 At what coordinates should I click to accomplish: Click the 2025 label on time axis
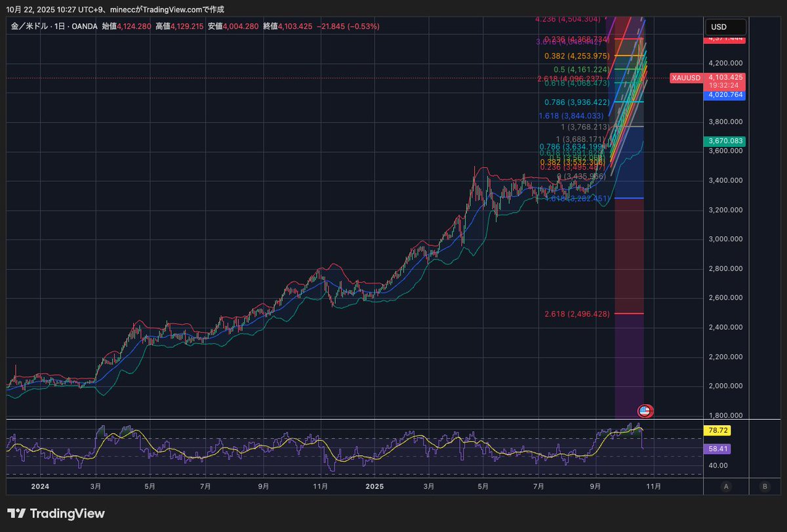(374, 487)
